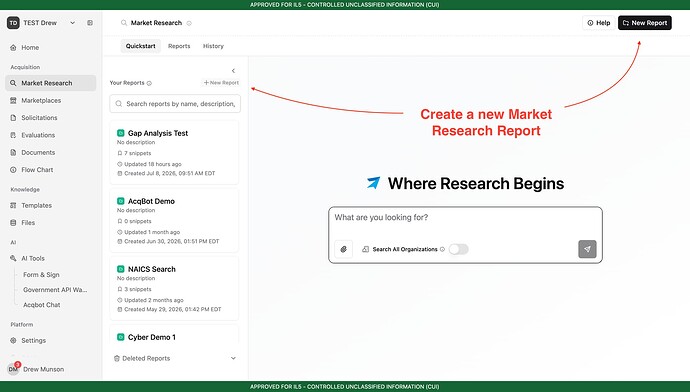
Task: Open Evaluations in the sidebar
Action: point(51,135)
